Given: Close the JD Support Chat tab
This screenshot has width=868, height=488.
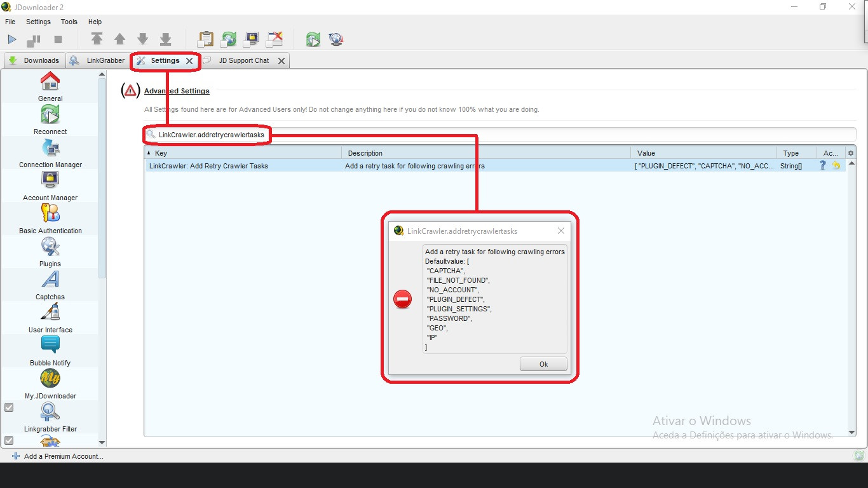Looking at the screenshot, I should 281,61.
